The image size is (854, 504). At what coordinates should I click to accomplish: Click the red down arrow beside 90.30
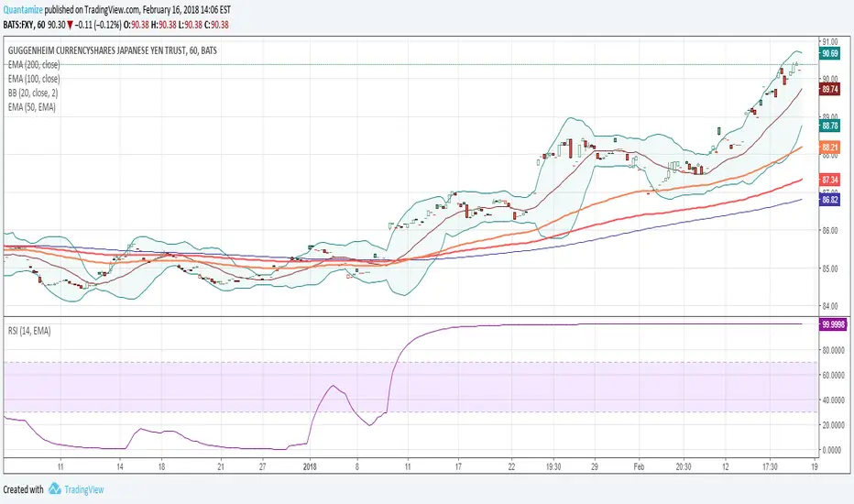pyautogui.click(x=70, y=25)
